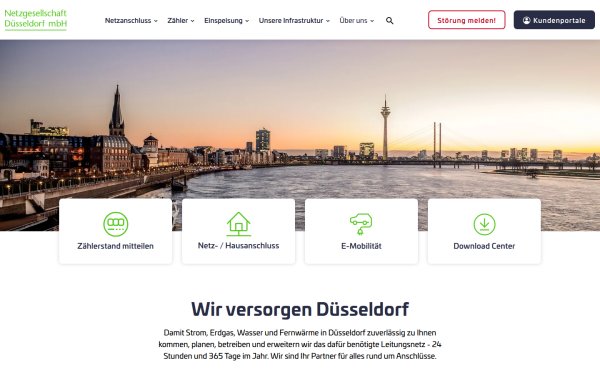Select the Zählerstand mitteilen label
This screenshot has height=375, width=600.
[116, 246]
